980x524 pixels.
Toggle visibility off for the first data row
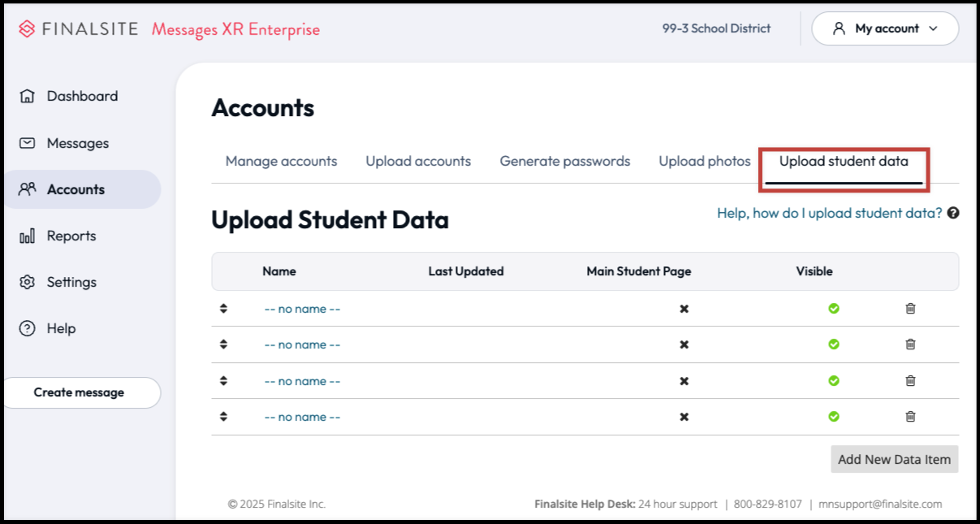pyautogui.click(x=834, y=309)
